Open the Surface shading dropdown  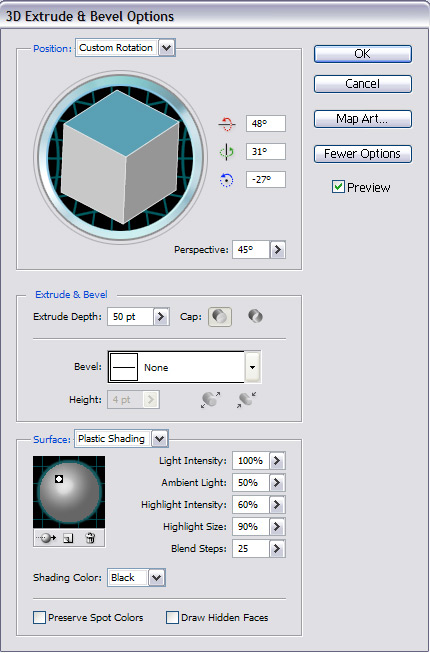point(160,438)
